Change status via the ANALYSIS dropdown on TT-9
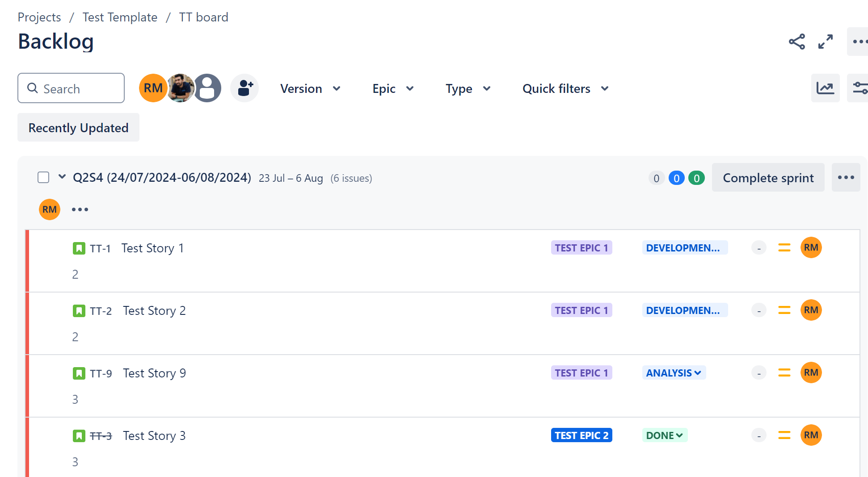The height and width of the screenshot is (477, 868). pyautogui.click(x=674, y=372)
